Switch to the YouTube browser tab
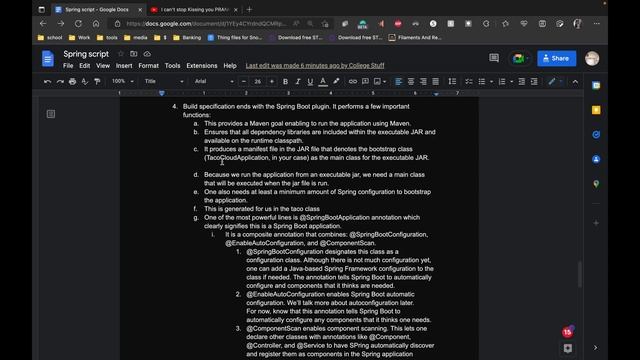Viewport: 640px width, 360px height. click(x=194, y=9)
